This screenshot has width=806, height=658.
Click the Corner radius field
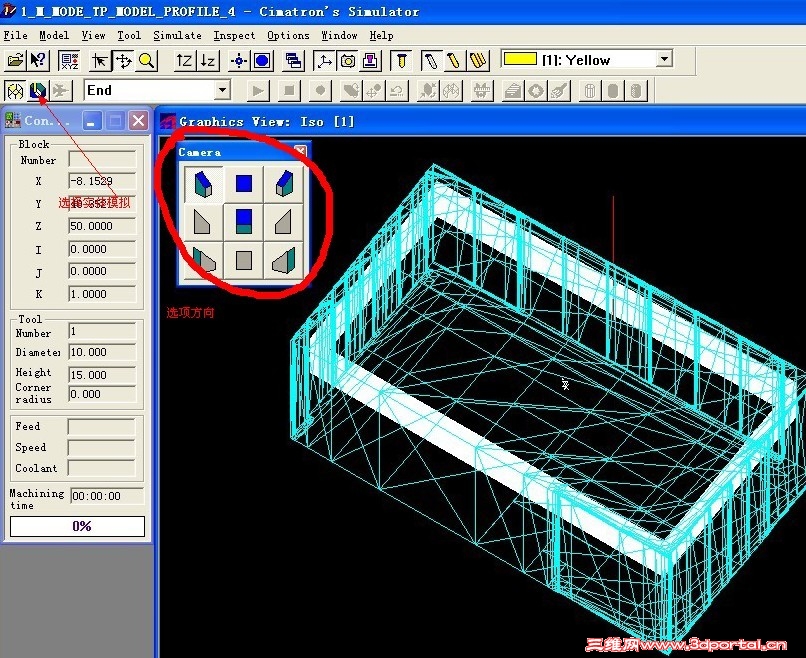[102, 394]
